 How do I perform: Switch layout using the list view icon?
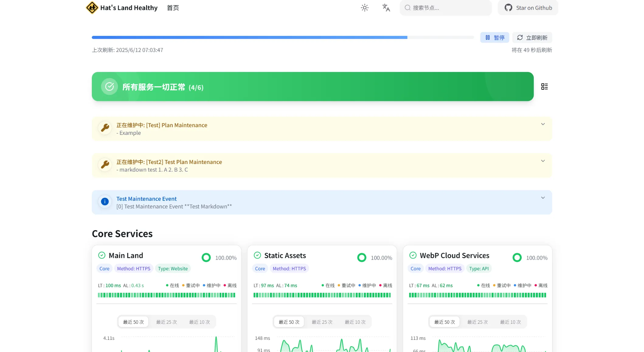(544, 87)
